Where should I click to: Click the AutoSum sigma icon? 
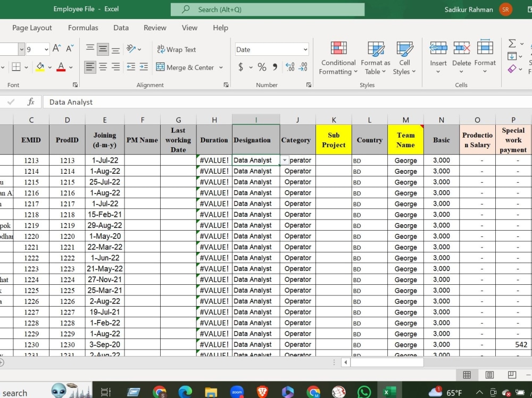click(512, 44)
